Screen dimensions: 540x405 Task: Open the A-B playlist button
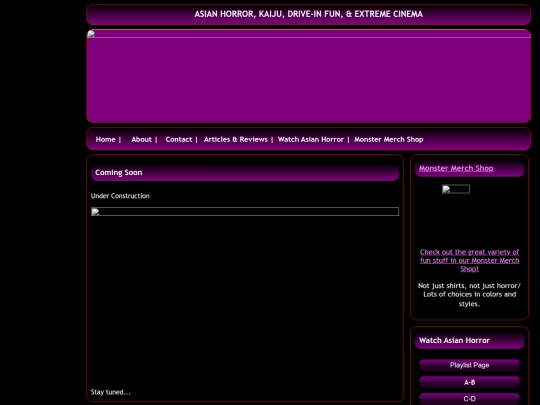click(x=469, y=382)
